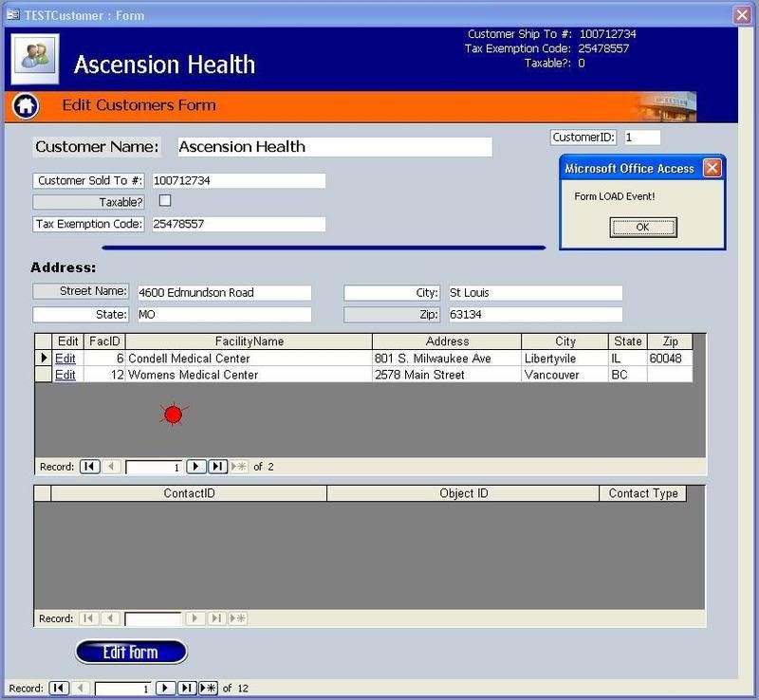
Task: Go to next customer record in main navigator
Action: tap(165, 688)
